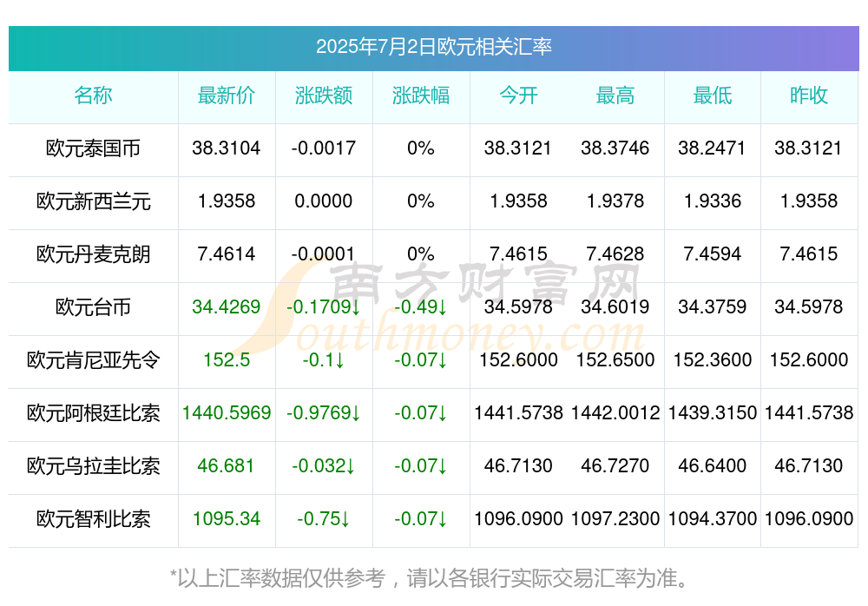Click the 欧元新西兰元 row name
Image resolution: width=868 pixels, height=606 pixels.
coord(93,201)
